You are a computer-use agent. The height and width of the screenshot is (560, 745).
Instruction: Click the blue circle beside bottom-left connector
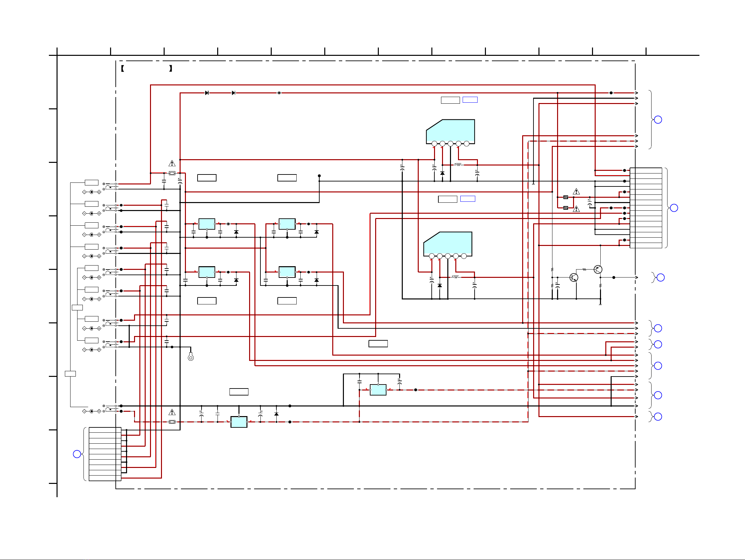click(77, 454)
